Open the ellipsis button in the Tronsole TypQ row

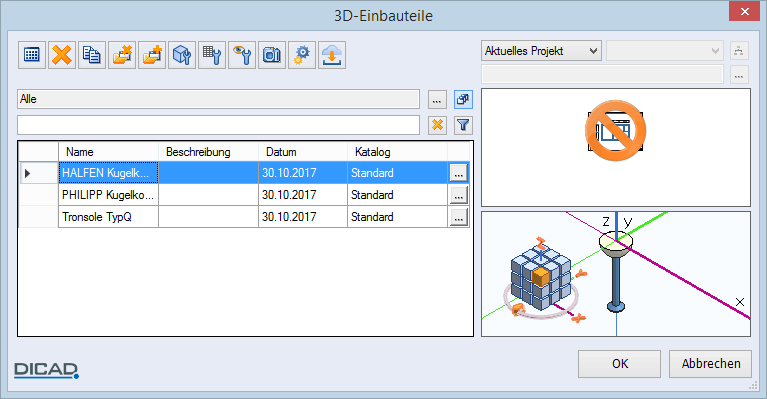(458, 217)
